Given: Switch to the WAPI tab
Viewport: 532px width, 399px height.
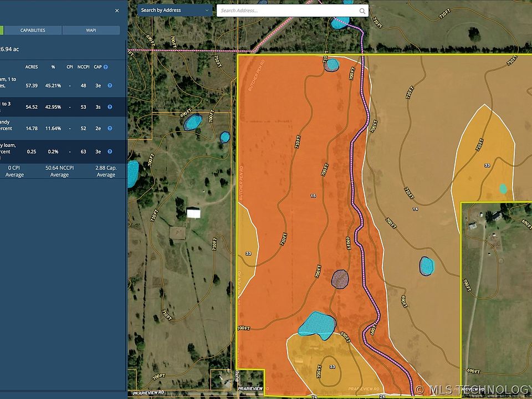Looking at the screenshot, I should 91,30.
